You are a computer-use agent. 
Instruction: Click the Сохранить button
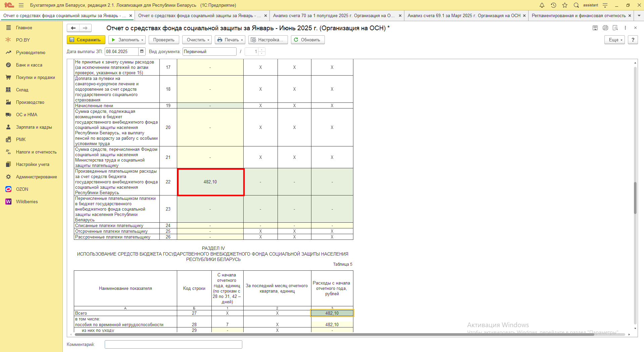(x=86, y=40)
